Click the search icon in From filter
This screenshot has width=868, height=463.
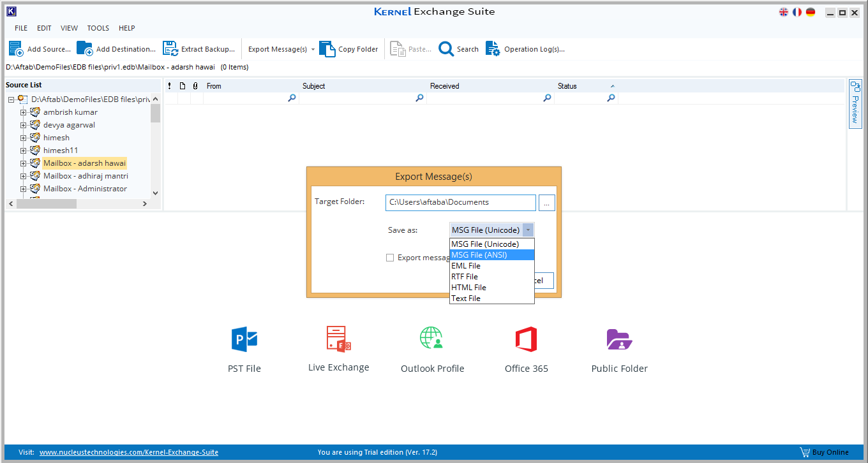pos(292,98)
